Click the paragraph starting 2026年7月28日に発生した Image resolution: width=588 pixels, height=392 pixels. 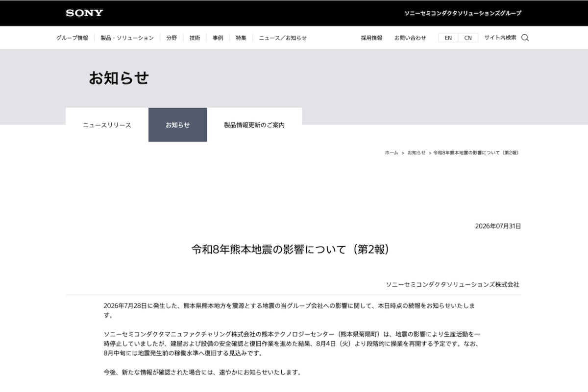(x=290, y=310)
